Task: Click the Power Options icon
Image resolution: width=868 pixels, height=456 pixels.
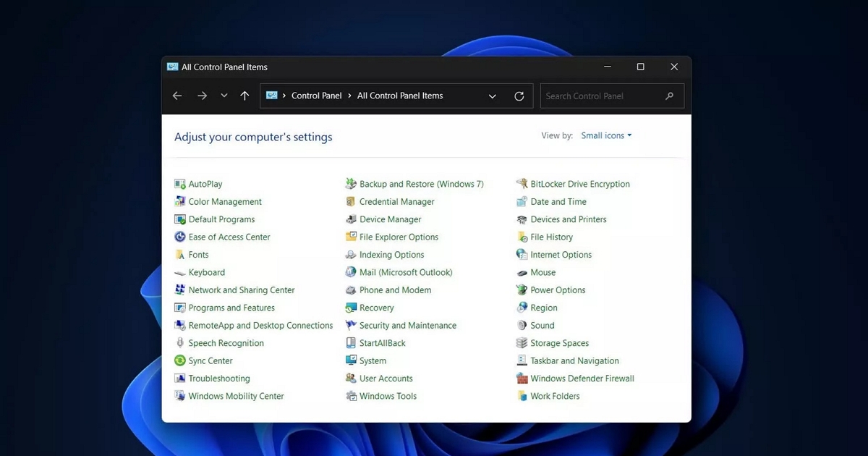Action: point(522,290)
